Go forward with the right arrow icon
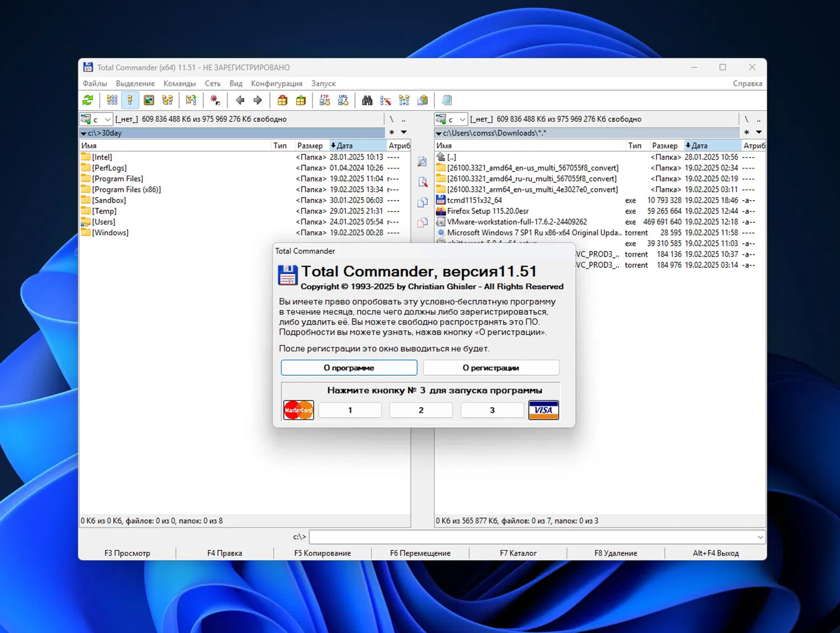This screenshot has width=840, height=633. tap(258, 100)
